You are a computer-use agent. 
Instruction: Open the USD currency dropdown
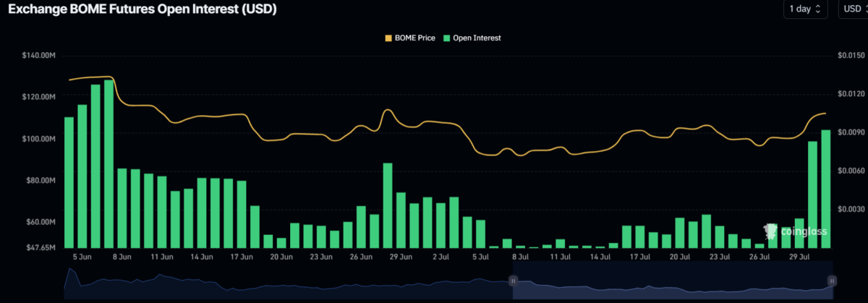pyautogui.click(x=852, y=9)
